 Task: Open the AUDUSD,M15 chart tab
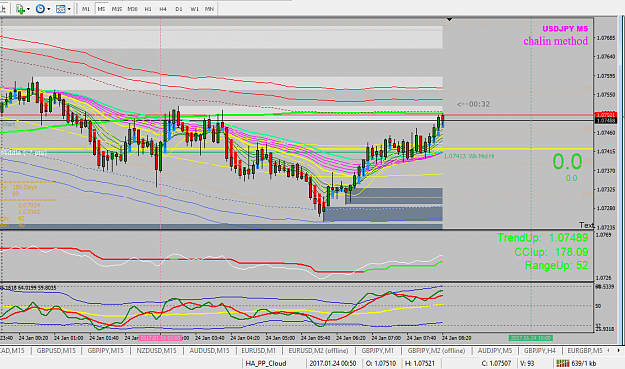point(209,351)
